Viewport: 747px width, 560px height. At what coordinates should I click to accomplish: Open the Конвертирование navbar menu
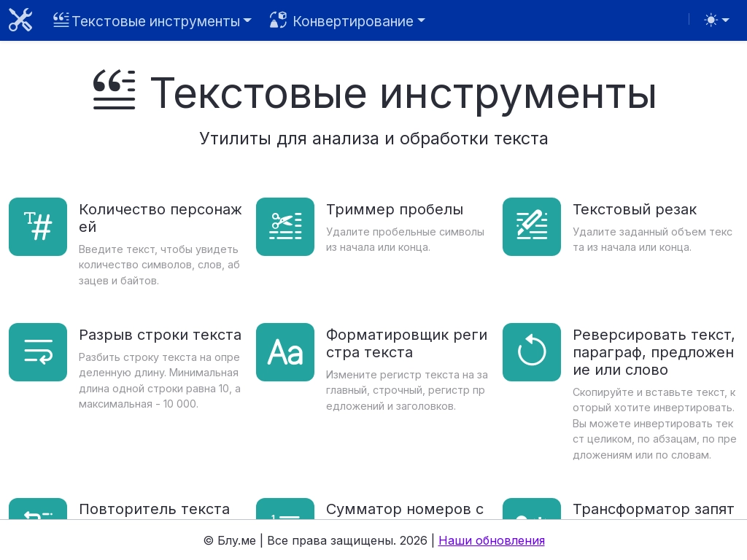(x=347, y=21)
